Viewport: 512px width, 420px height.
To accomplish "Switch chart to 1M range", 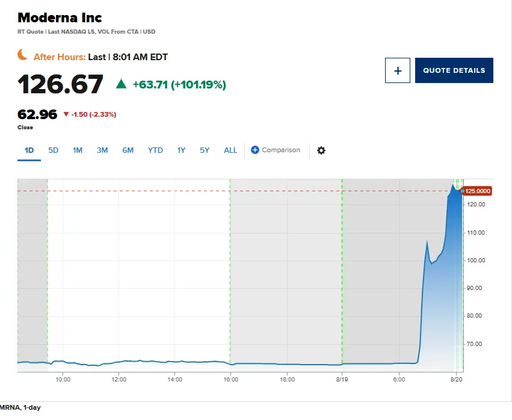I will [78, 150].
